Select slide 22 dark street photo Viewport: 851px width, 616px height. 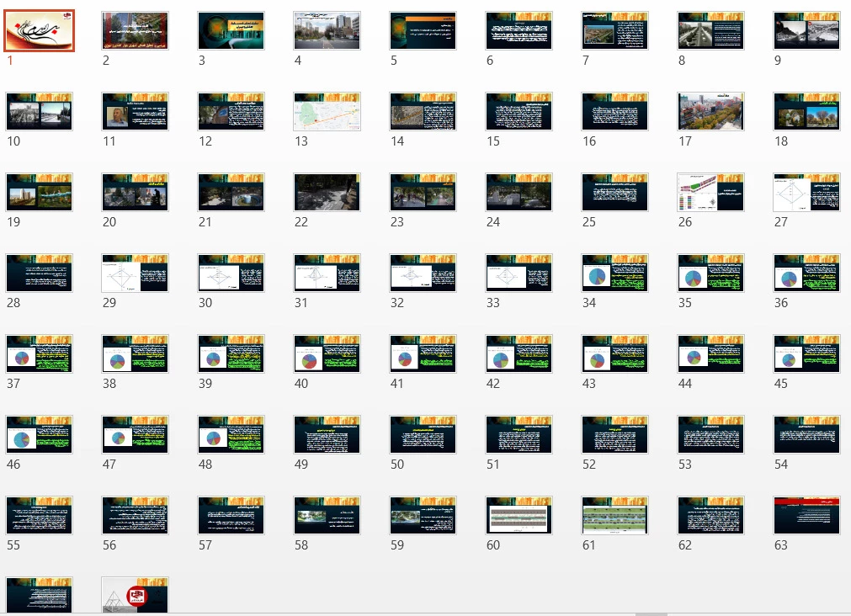[327, 193]
